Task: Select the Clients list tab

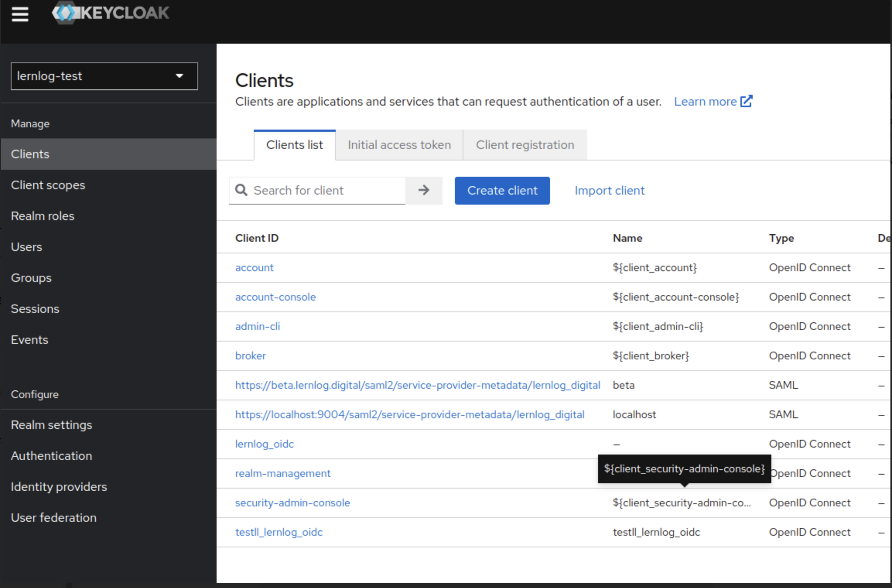Action: [294, 145]
